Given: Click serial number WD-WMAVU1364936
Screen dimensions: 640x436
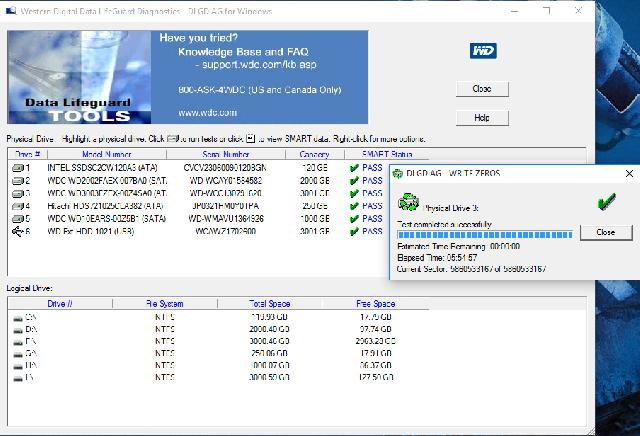Looking at the screenshot, I should pos(226,219).
